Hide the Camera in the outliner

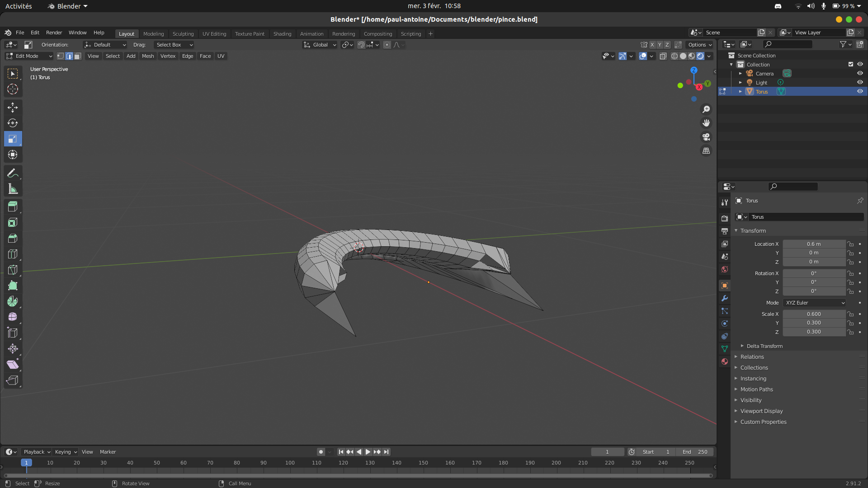point(860,73)
